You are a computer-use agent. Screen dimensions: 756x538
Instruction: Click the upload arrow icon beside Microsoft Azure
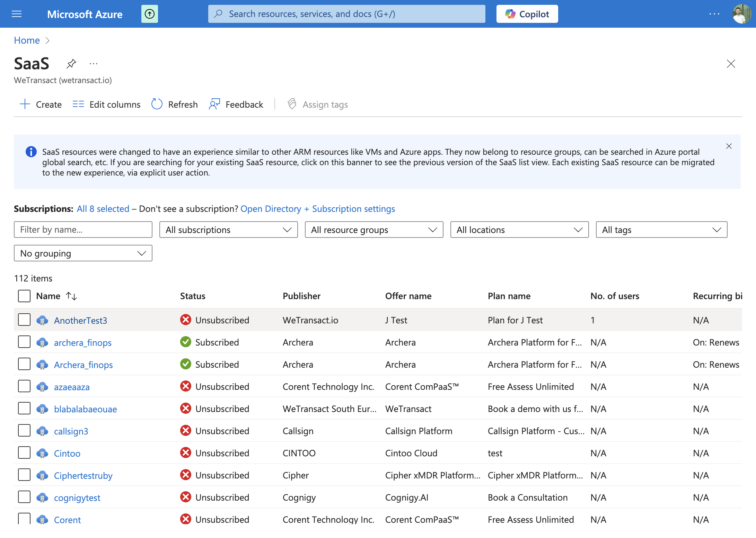click(150, 14)
